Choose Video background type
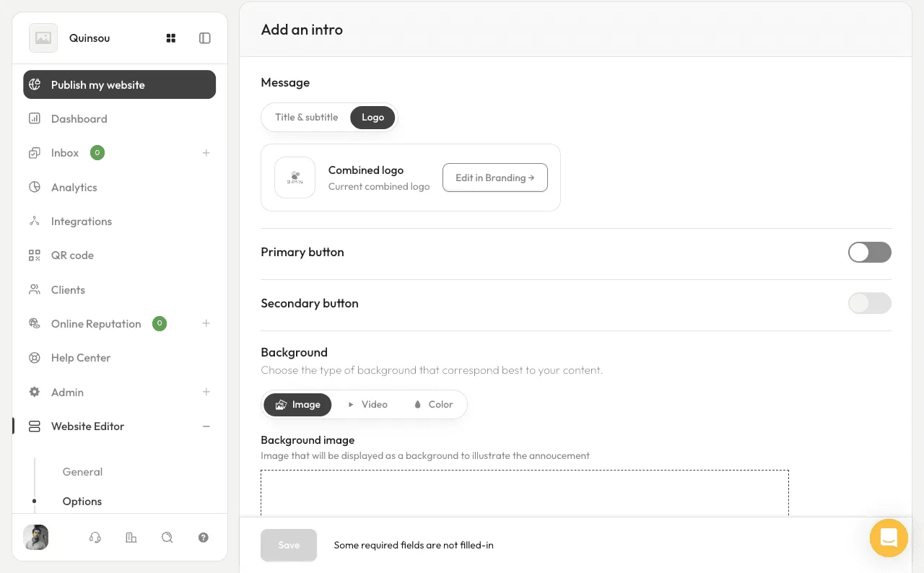Image resolution: width=924 pixels, height=573 pixels. (367, 405)
